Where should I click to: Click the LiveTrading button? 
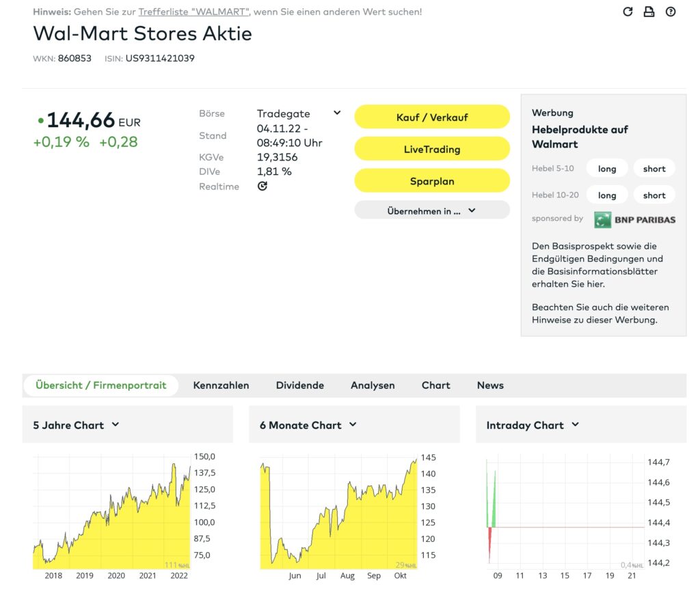pos(431,149)
